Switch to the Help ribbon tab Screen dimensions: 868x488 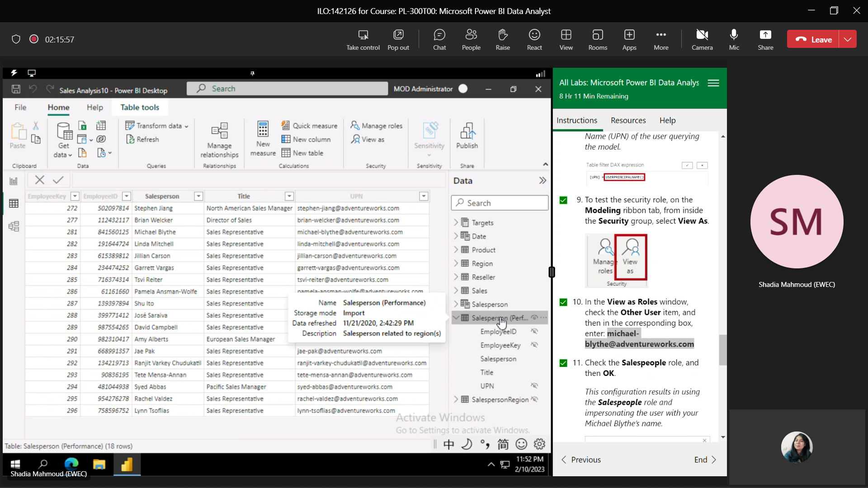click(x=94, y=108)
